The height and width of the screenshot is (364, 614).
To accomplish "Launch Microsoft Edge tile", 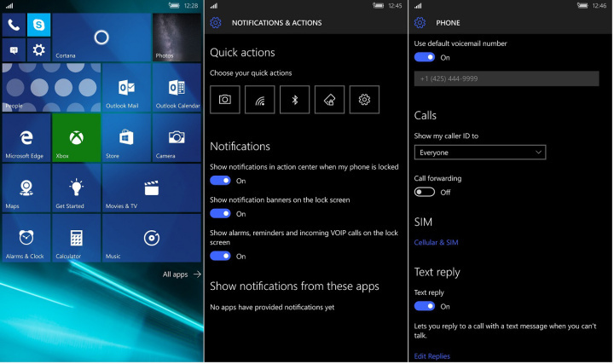I will (x=26, y=137).
